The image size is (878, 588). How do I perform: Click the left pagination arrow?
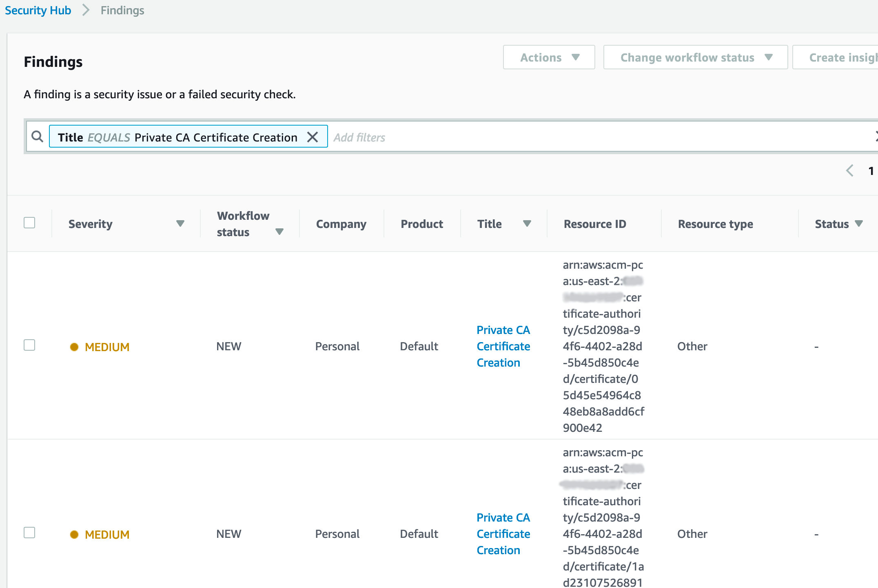click(850, 171)
